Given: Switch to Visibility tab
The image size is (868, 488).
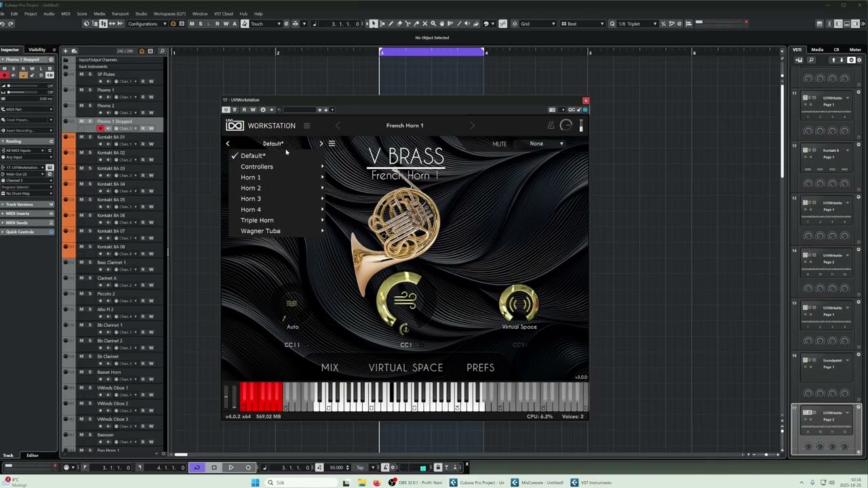Looking at the screenshot, I should tap(37, 49).
